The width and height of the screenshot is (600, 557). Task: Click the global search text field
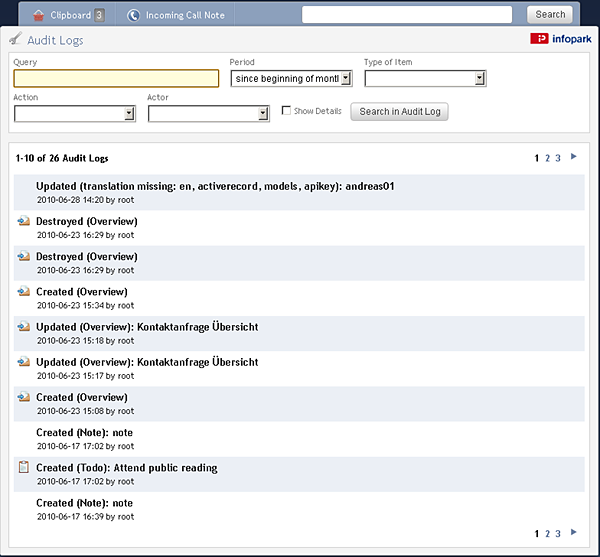coord(407,15)
